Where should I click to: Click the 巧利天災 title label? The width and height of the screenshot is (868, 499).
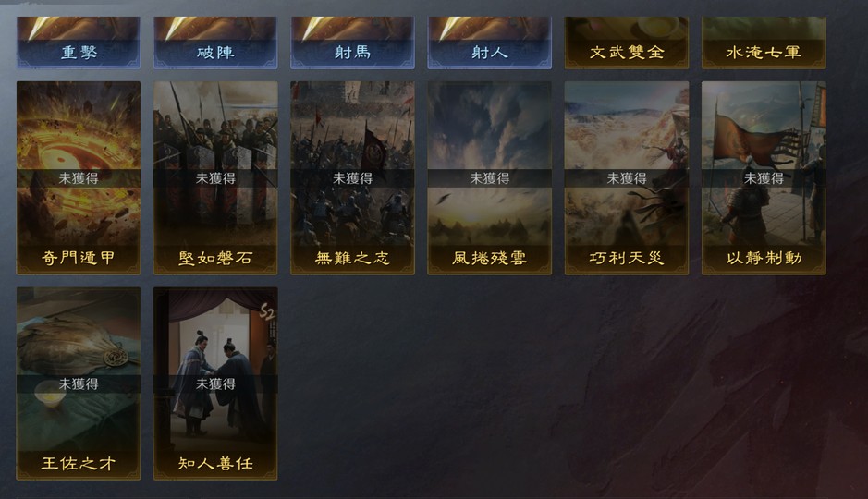pyautogui.click(x=626, y=259)
